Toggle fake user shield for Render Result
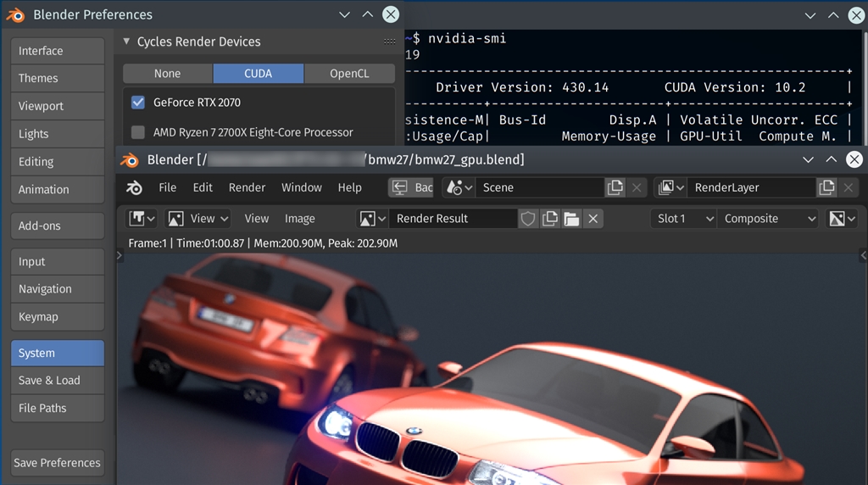868x485 pixels. coord(528,219)
